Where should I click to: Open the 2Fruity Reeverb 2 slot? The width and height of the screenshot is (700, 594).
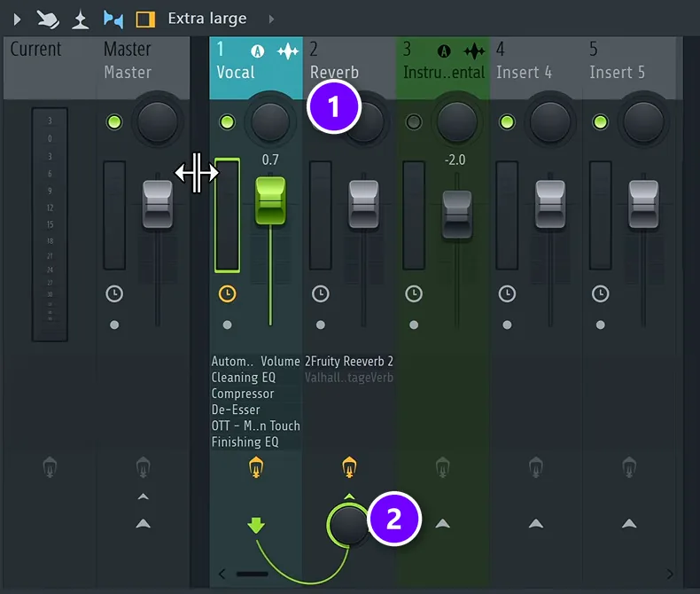pos(349,361)
